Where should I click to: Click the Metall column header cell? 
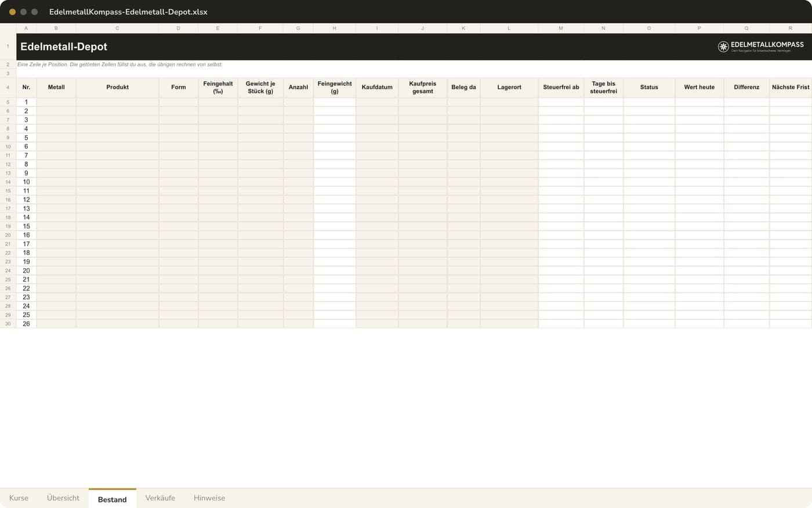tap(56, 87)
